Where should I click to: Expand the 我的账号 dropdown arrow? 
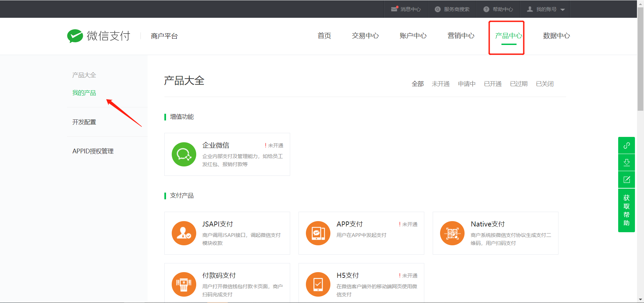click(562, 10)
